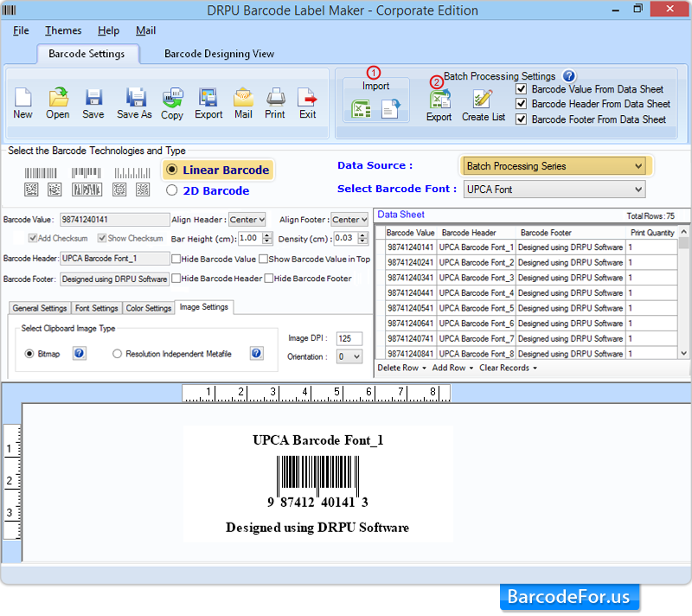Click the New document icon
The width and height of the screenshot is (692, 616).
[x=22, y=97]
